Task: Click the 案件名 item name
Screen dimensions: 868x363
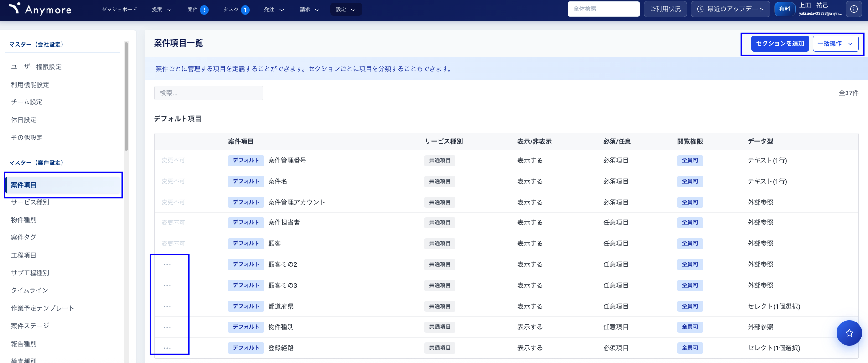Action: click(278, 181)
